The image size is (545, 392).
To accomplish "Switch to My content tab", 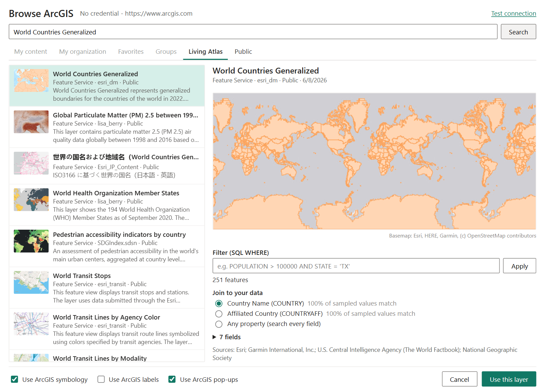I will 31,51.
